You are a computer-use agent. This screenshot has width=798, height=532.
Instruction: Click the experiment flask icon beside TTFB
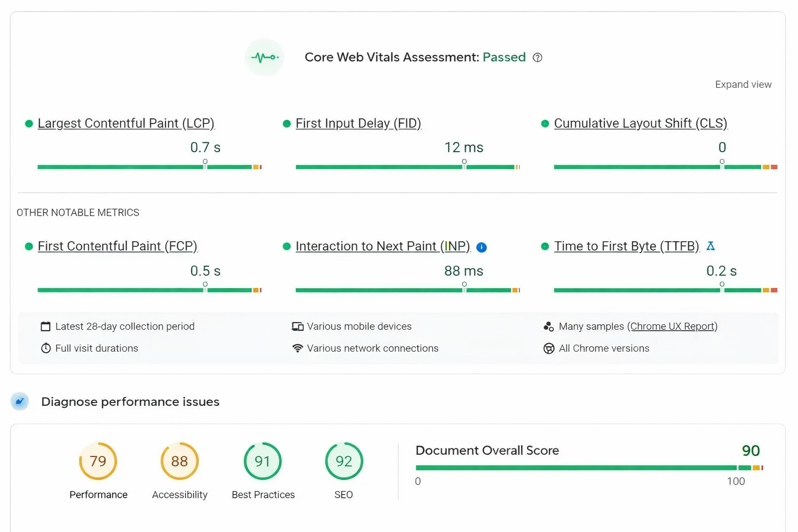point(711,246)
